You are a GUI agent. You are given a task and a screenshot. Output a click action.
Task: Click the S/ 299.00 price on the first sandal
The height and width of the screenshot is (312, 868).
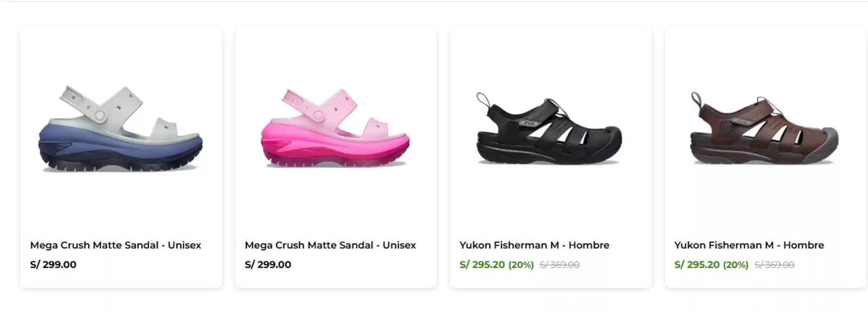53,264
